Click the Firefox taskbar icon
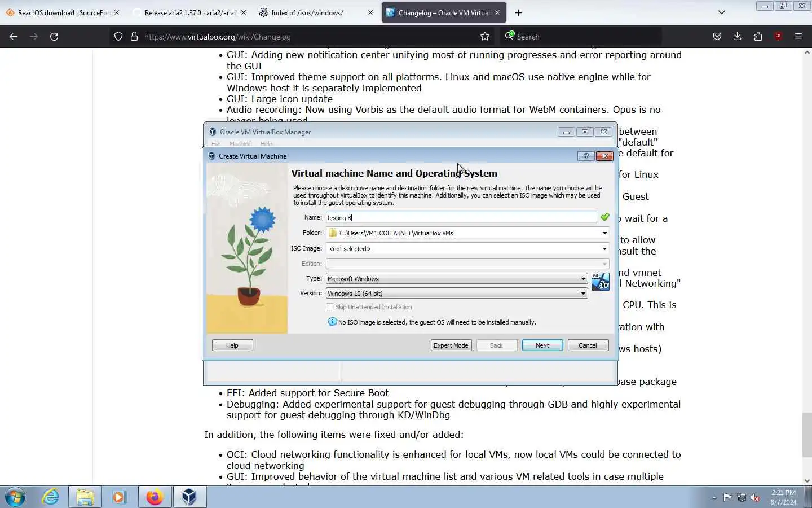 [x=155, y=497]
